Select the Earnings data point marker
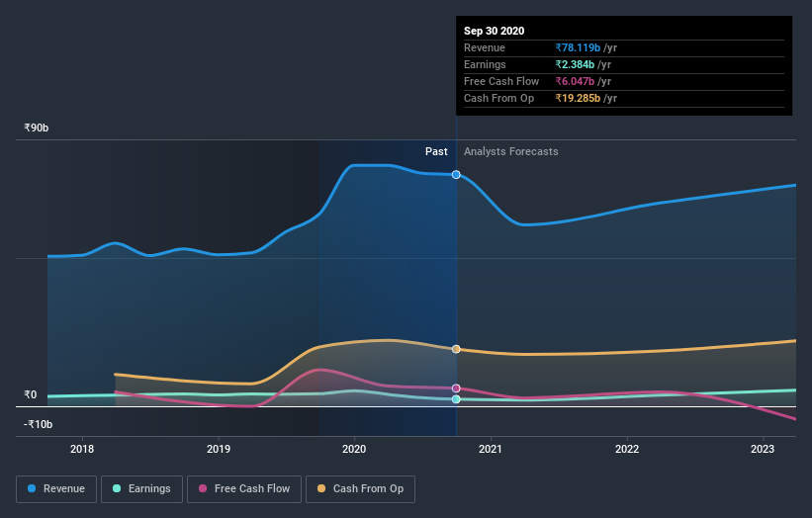812x518 pixels. pyautogui.click(x=456, y=399)
